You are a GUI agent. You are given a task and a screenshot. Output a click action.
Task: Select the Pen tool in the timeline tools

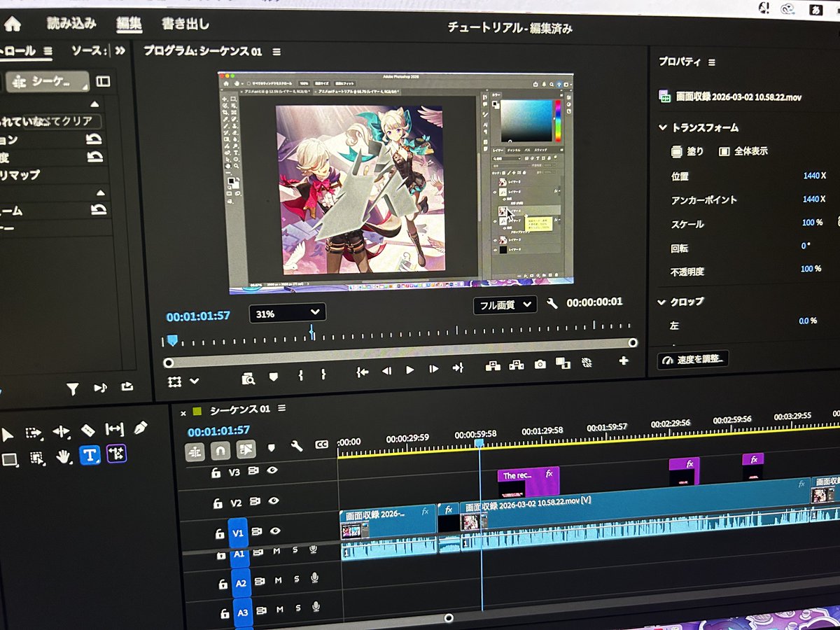(x=140, y=429)
